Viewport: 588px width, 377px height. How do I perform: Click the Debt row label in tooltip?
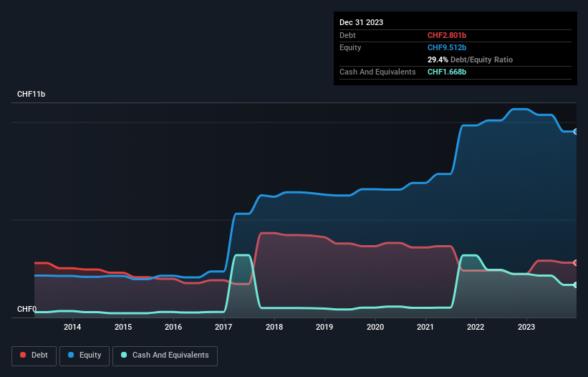[x=347, y=35]
